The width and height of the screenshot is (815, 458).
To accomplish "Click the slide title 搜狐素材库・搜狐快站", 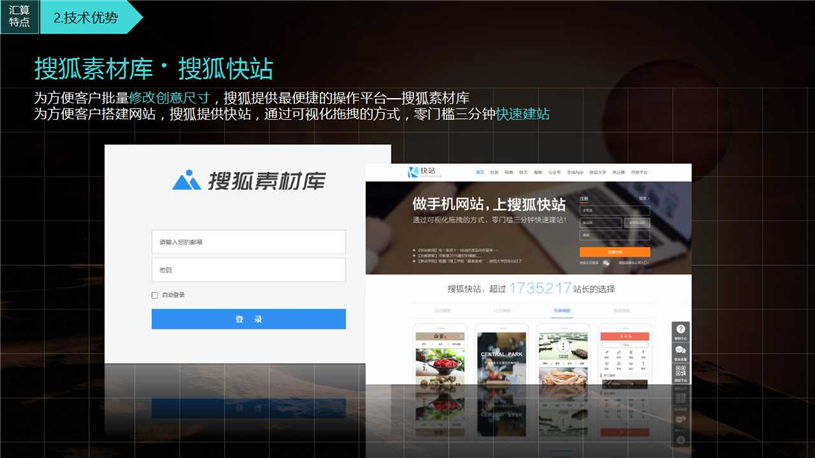I will (x=154, y=69).
